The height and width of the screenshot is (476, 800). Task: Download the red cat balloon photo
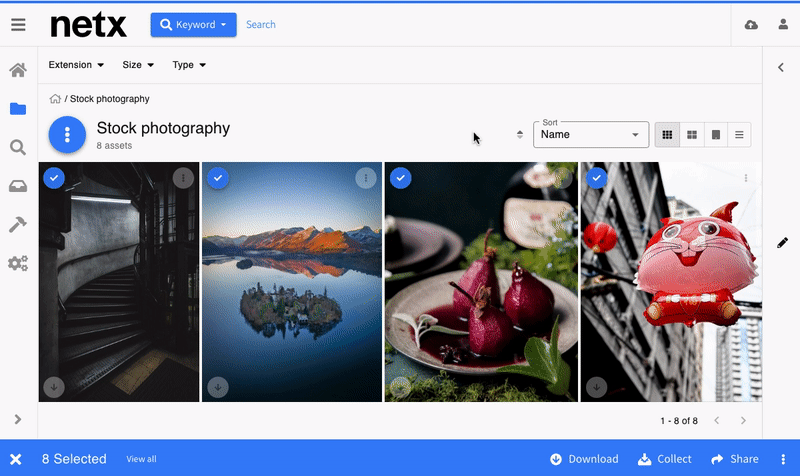pos(596,387)
